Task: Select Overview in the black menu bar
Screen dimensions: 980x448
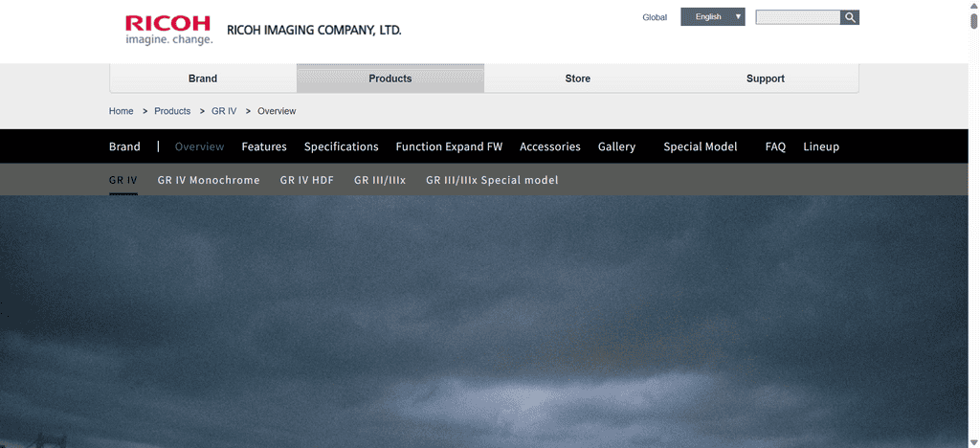Action: tap(199, 146)
